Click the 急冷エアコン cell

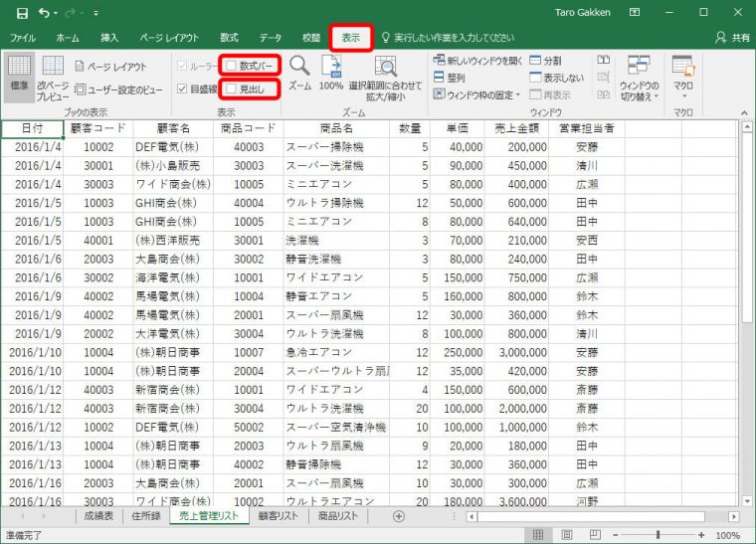pyautogui.click(x=336, y=353)
